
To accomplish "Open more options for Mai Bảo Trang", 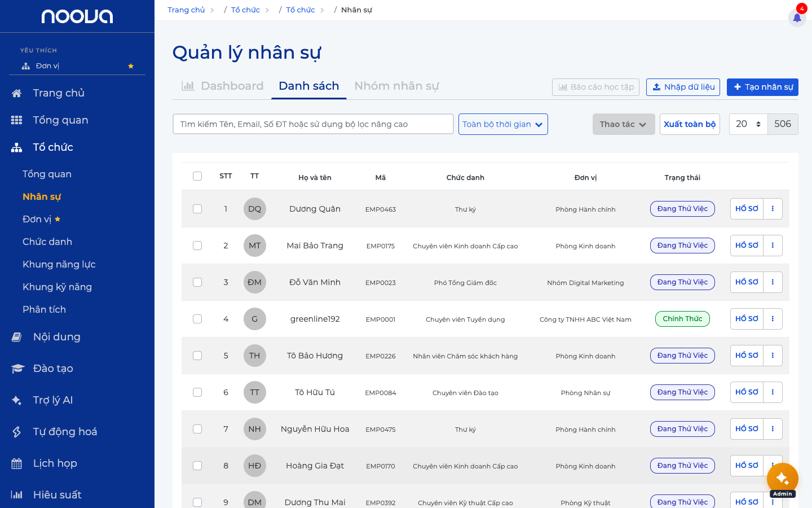I will pyautogui.click(x=773, y=246).
